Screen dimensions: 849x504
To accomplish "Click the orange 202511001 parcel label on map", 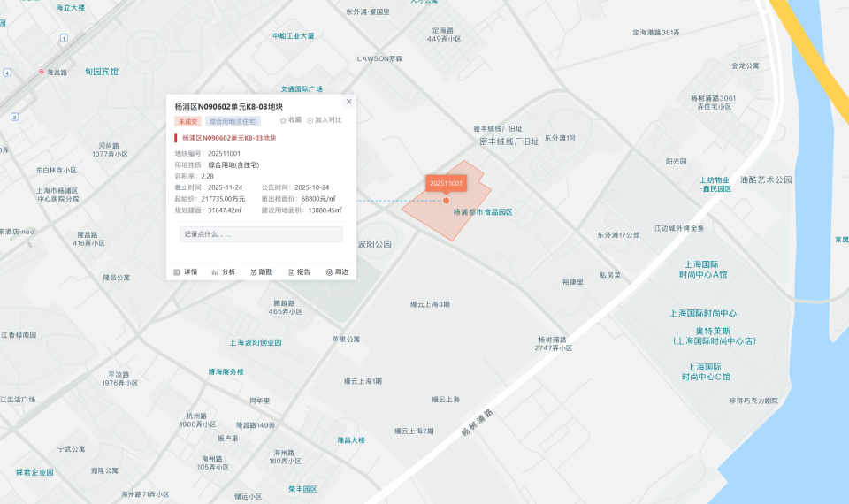I will (446, 183).
